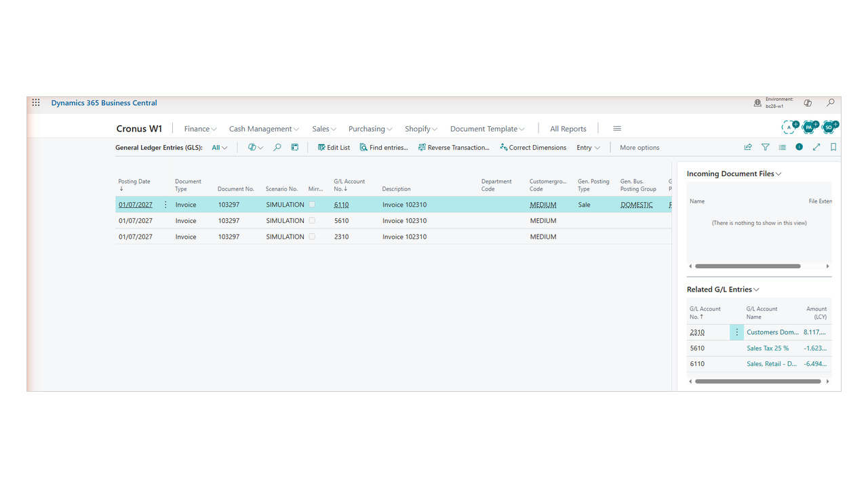Viewport: 868px width, 488px height.
Task: Bookmark this page
Action: tap(833, 147)
